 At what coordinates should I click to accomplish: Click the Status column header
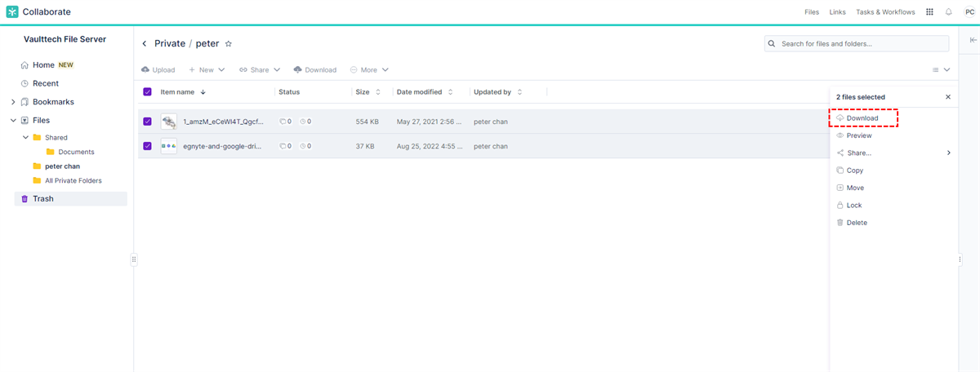point(289,92)
